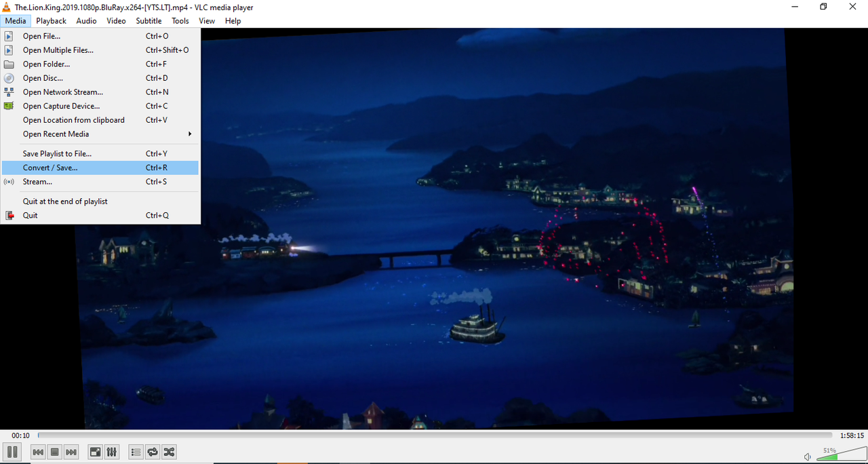Select Quit from the Media menu

click(100, 216)
